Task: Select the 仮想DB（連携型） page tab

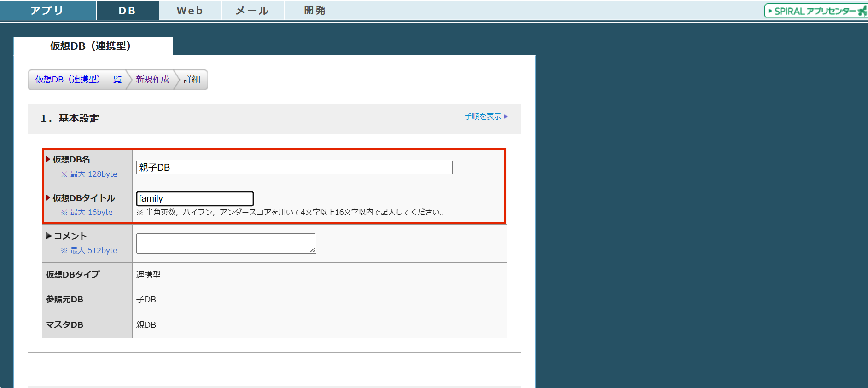Action: tap(93, 46)
